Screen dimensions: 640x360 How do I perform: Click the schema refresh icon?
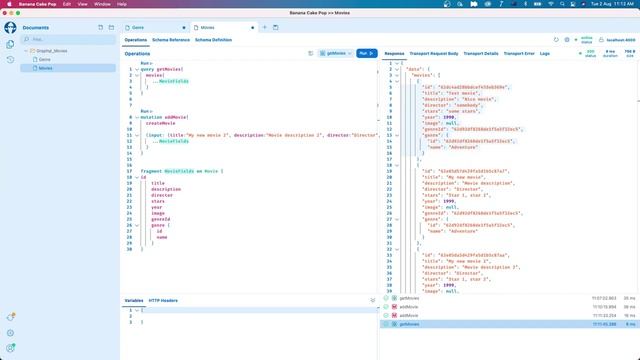click(x=556, y=40)
